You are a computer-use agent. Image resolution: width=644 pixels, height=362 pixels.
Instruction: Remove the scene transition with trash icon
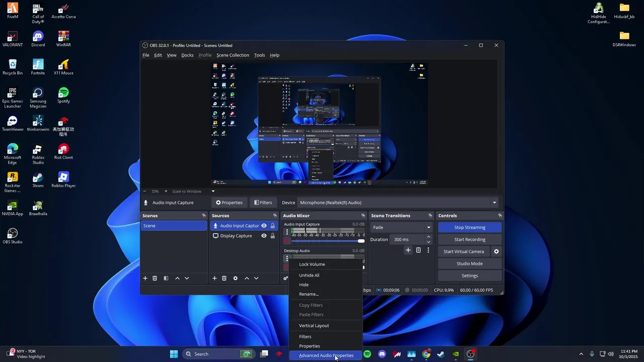(418, 250)
